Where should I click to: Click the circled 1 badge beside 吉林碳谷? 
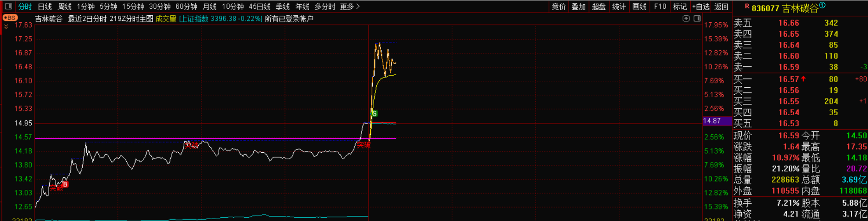pyautogui.click(x=823, y=6)
